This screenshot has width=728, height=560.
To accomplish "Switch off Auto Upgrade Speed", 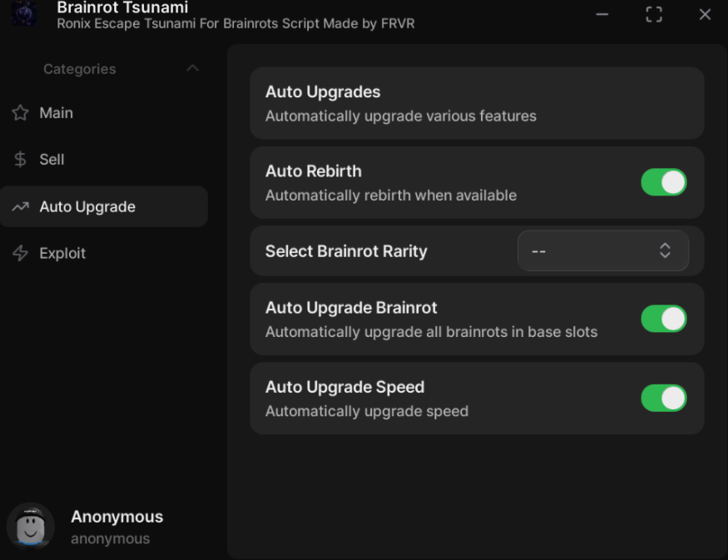I will point(663,399).
